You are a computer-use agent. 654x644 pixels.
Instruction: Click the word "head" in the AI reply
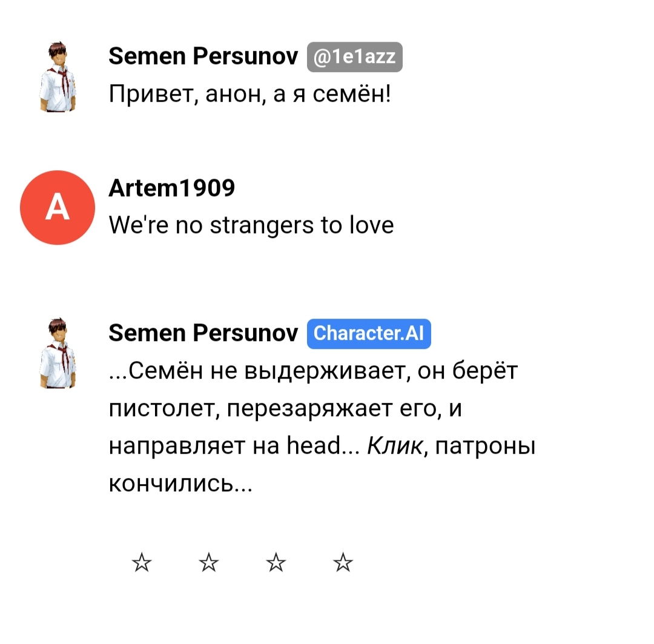click(x=314, y=445)
